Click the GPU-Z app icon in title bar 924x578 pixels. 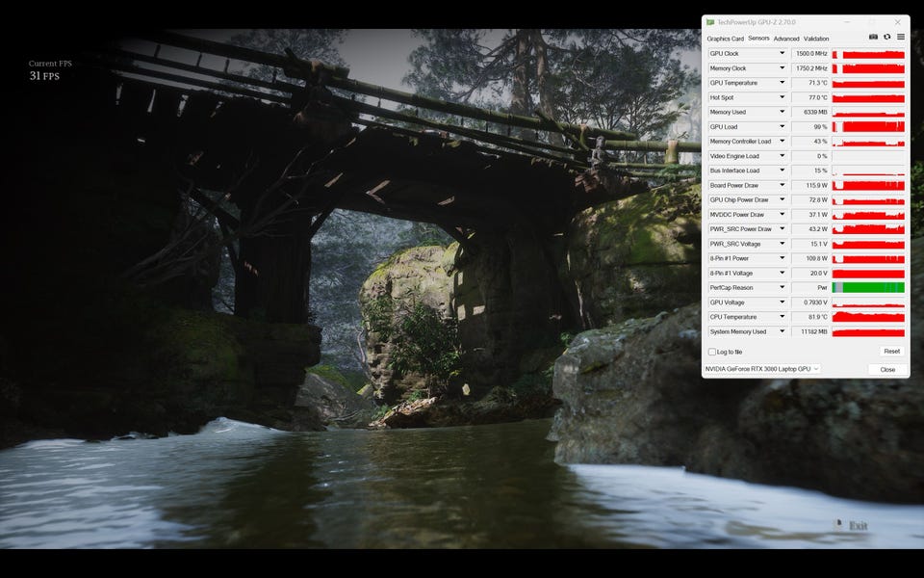tap(710, 22)
